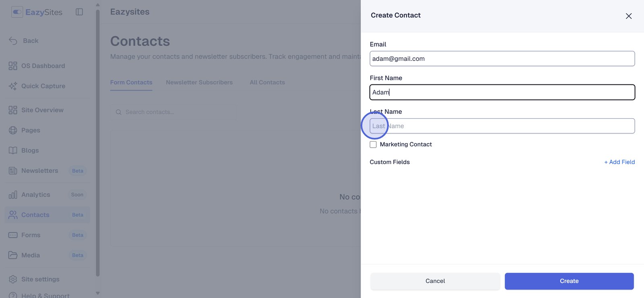Image resolution: width=644 pixels, height=298 pixels.
Task: Click the Blogs book icon
Action: pyautogui.click(x=13, y=150)
